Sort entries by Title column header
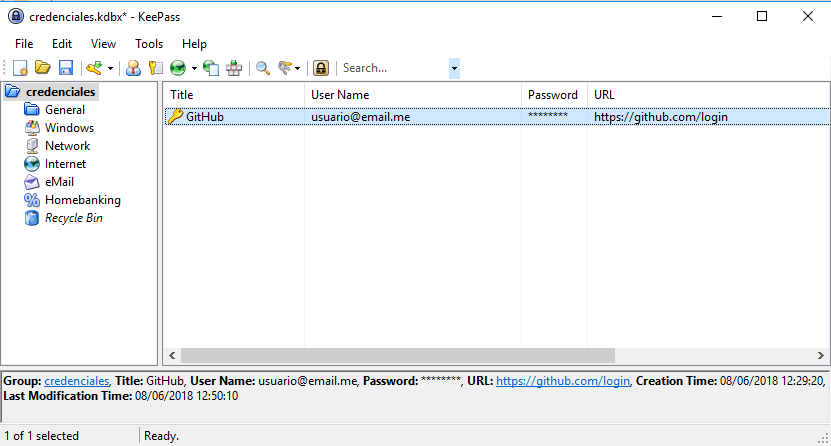831x446 pixels. 234,95
